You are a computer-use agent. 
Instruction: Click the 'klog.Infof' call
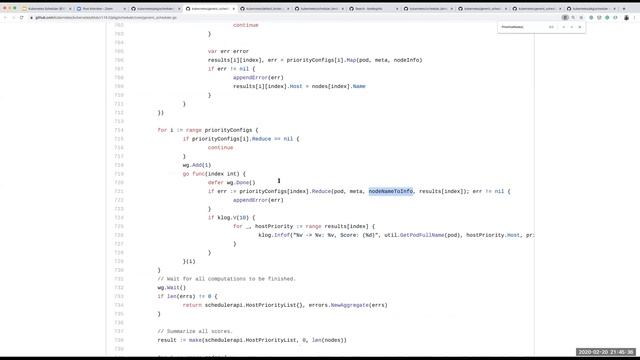coord(274,235)
